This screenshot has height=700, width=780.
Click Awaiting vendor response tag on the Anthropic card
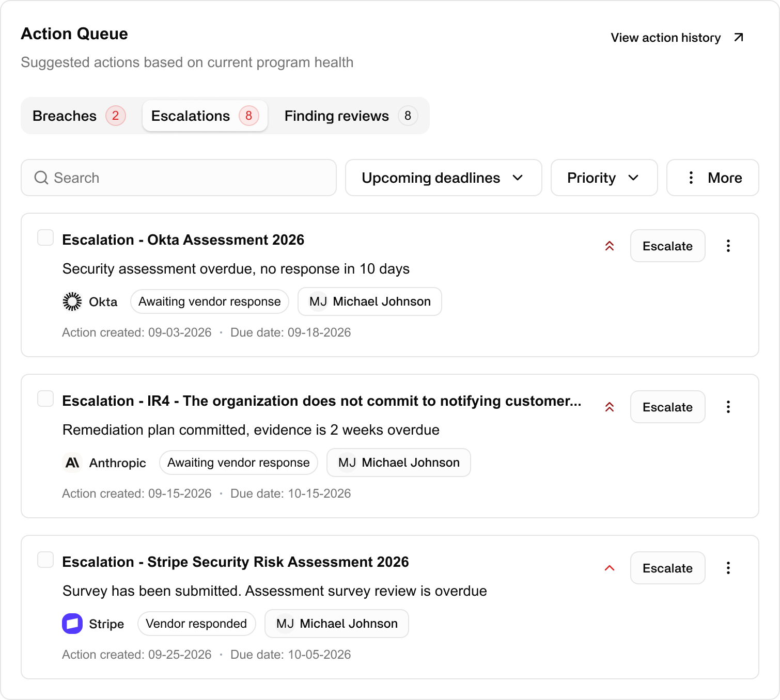tap(239, 463)
